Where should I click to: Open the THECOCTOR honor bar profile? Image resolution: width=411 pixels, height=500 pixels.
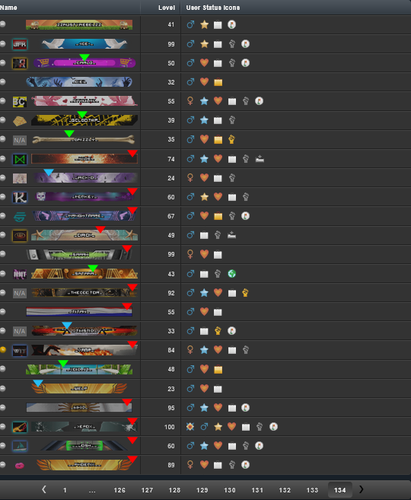(x=84, y=293)
